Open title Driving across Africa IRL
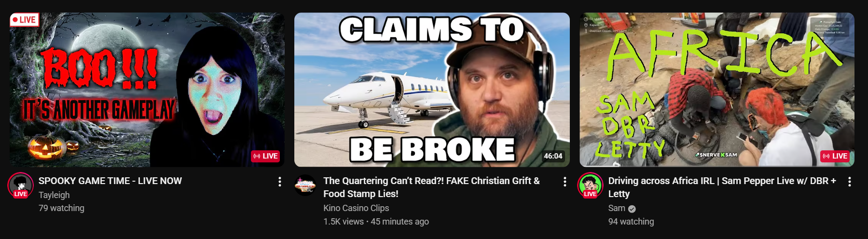Viewport: 868px width, 239px height. (722, 187)
